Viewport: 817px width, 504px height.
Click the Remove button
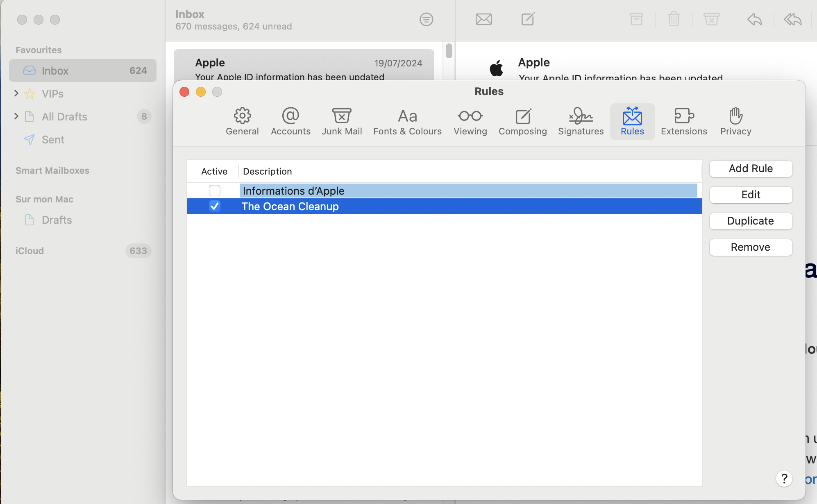coord(751,247)
